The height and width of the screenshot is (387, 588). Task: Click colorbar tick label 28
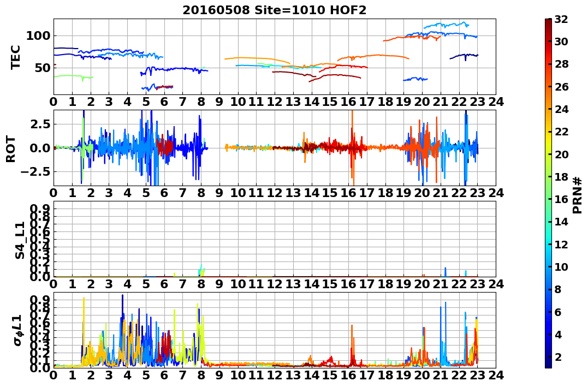561,64
